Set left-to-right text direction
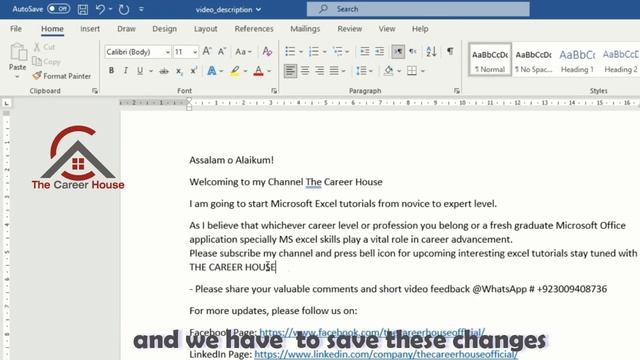 [x=398, y=51]
